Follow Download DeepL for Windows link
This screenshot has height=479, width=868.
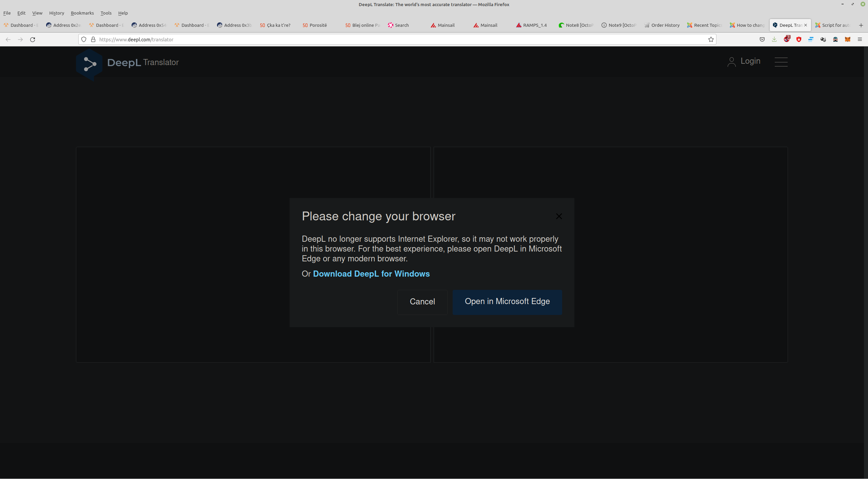[x=371, y=274]
